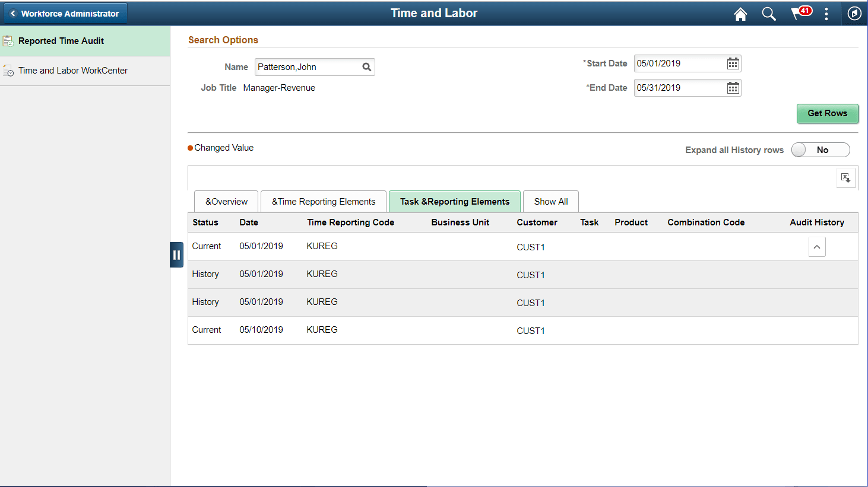Open the Actions three-dot menu
The image size is (868, 487).
point(826,13)
